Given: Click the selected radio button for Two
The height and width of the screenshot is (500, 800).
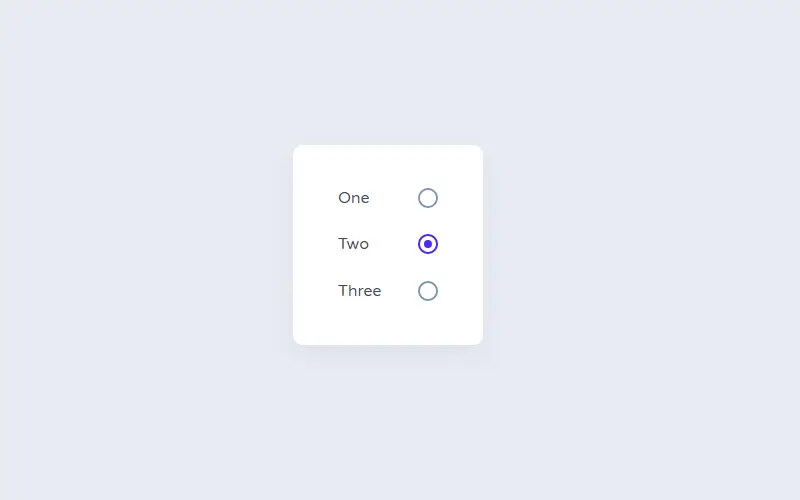Looking at the screenshot, I should coord(428,244).
